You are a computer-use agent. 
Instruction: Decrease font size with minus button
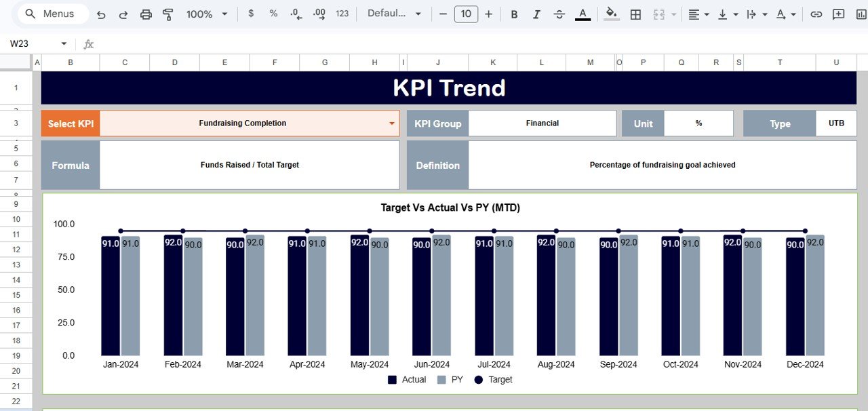[443, 14]
